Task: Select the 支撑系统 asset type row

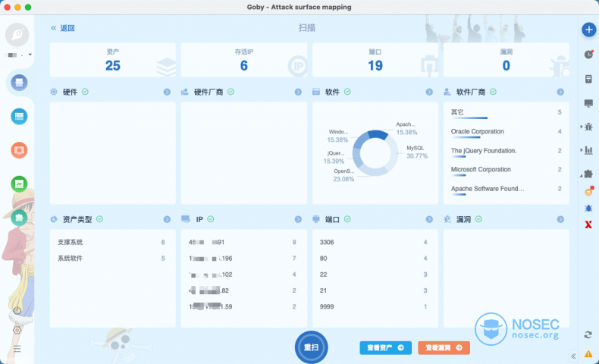Action: [113, 242]
